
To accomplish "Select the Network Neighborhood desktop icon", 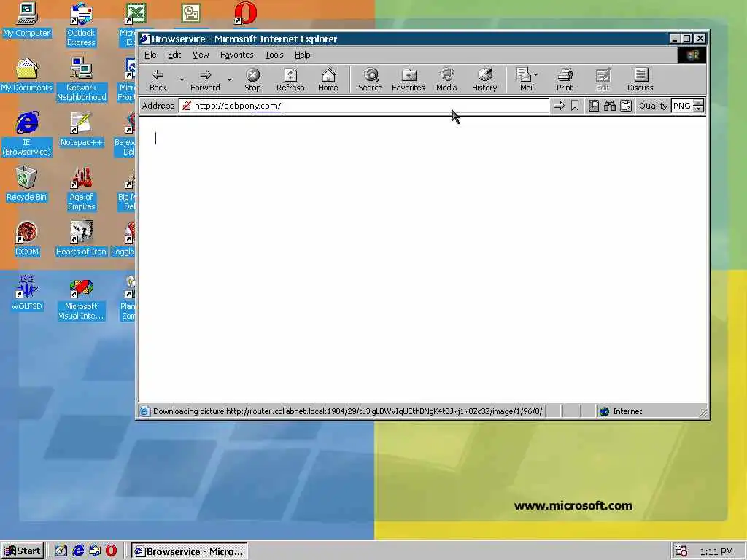I will [81, 79].
